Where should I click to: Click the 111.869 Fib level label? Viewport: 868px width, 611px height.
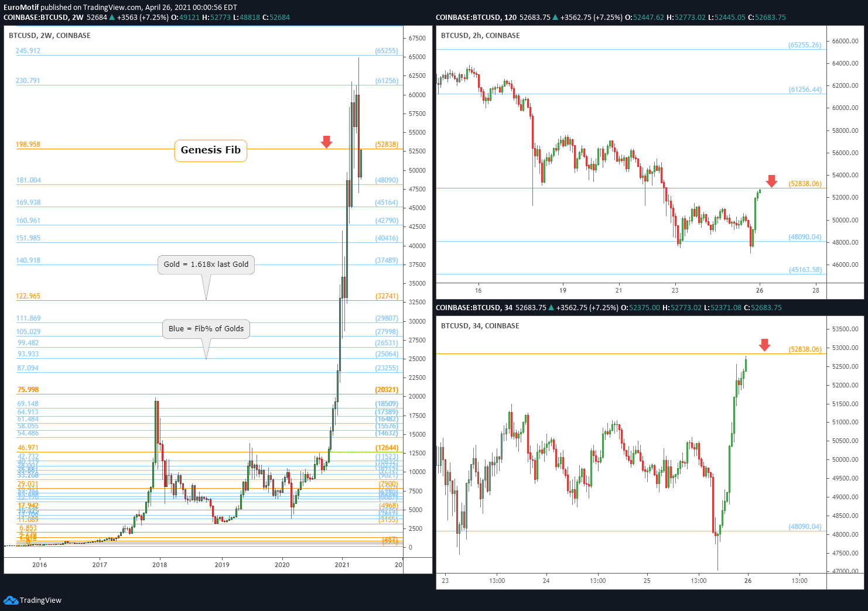(29, 318)
